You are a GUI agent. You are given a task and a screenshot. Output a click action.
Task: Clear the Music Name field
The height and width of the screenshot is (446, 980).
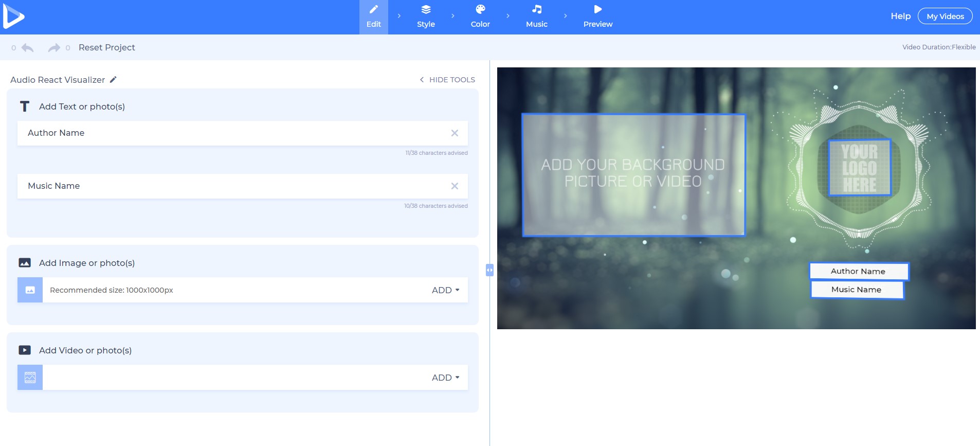pyautogui.click(x=455, y=186)
